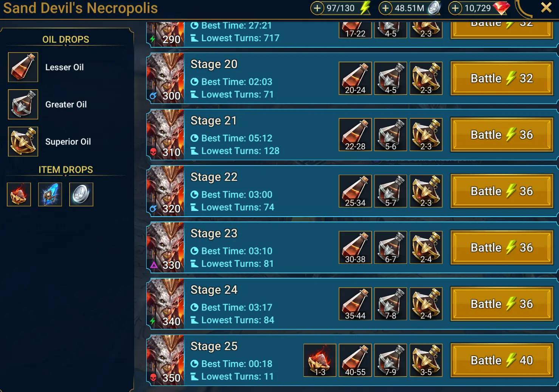Select the Stage 24 boss portrait
The image size is (559, 392).
(165, 304)
